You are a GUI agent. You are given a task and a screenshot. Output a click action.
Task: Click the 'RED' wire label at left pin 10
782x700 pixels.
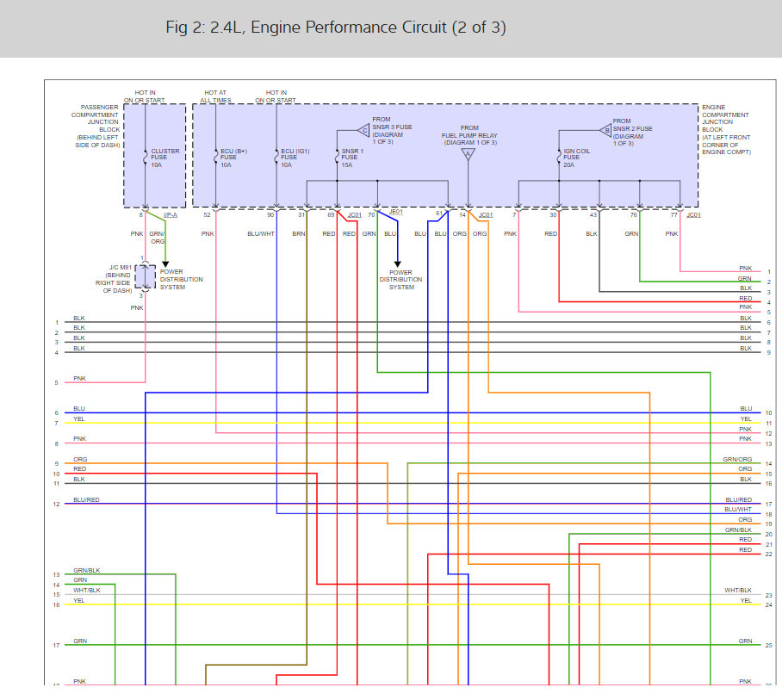point(80,468)
